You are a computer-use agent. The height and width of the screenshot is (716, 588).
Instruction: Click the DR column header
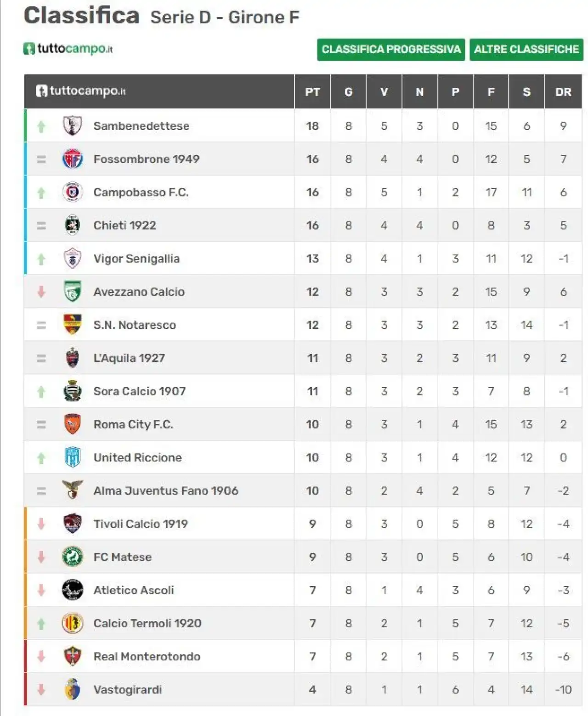tap(563, 92)
